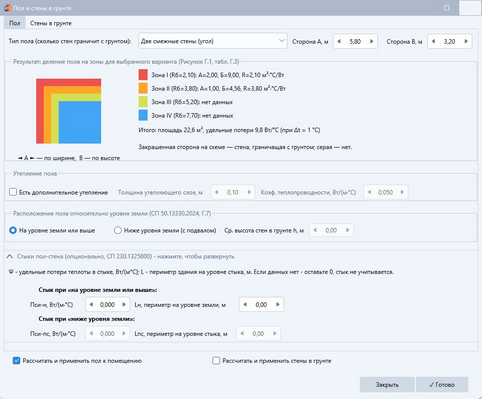The height and width of the screenshot is (399, 482).
Task: Click the floor zone diagram
Action: click(69, 111)
